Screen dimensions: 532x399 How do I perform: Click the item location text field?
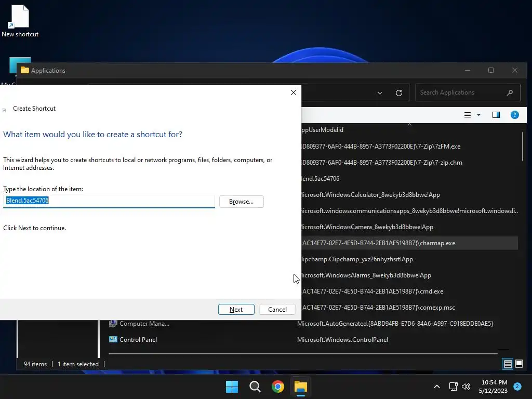click(x=109, y=201)
